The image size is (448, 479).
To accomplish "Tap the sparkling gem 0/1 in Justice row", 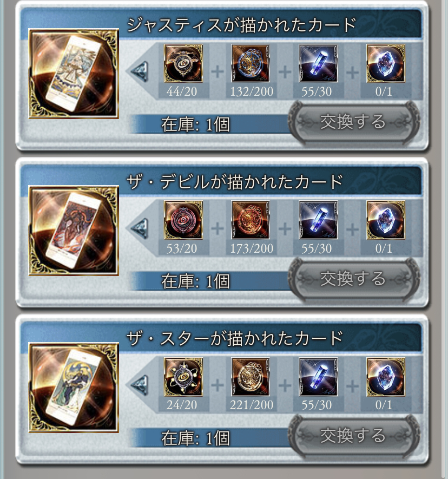I will (386, 63).
